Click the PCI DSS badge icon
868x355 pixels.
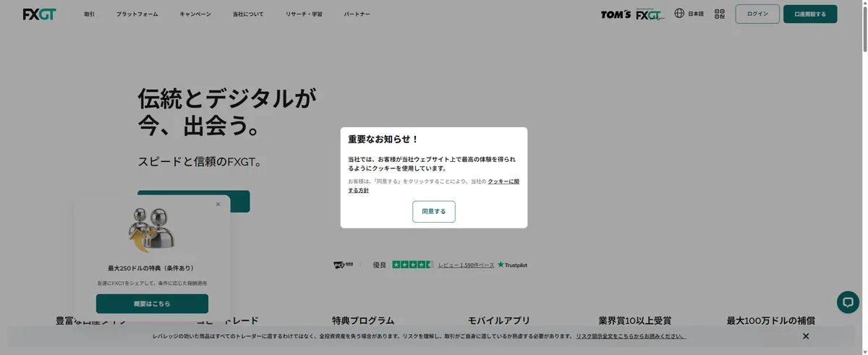click(x=343, y=265)
